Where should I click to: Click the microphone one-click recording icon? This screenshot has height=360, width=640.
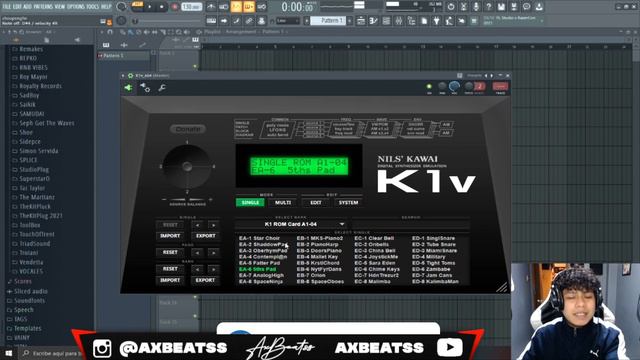click(x=476, y=7)
